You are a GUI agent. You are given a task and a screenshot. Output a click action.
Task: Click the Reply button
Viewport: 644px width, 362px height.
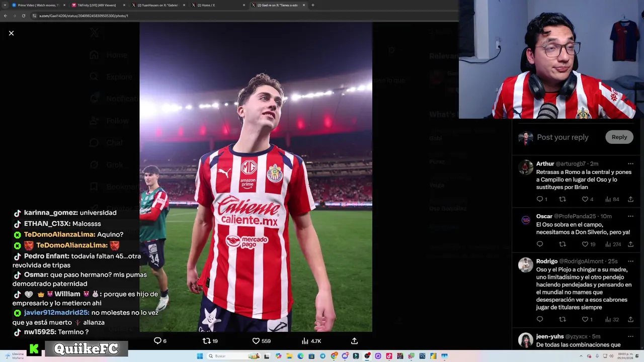tap(619, 137)
